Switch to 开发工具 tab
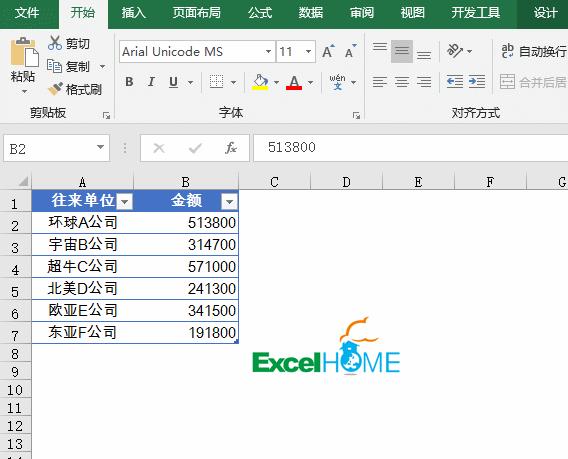The height and width of the screenshot is (459, 568). tap(476, 13)
